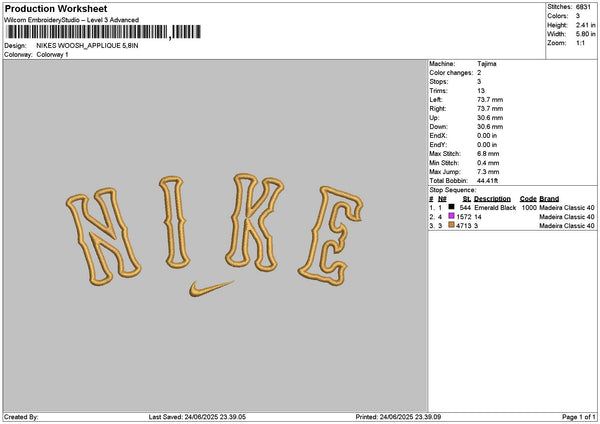The image size is (600, 424).
Task: Click the barcode image in the header
Action: (x=104, y=32)
